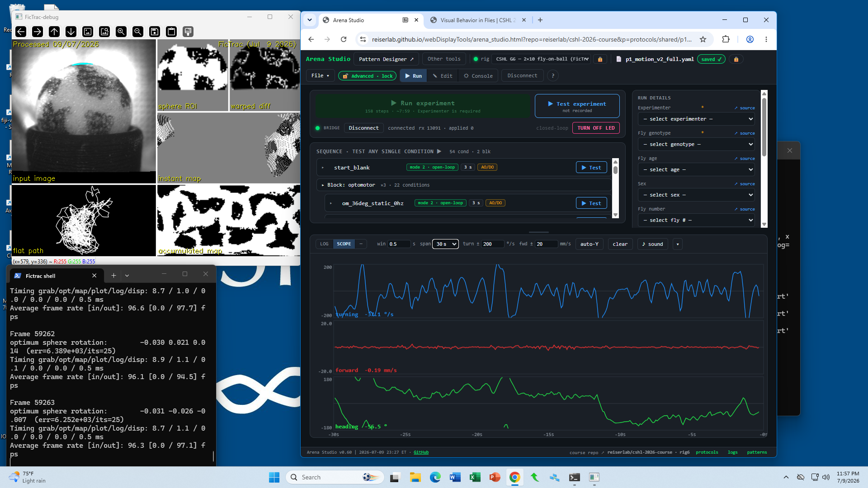Open the Other tools menu
Image resolution: width=868 pixels, height=488 pixels.
(444, 59)
